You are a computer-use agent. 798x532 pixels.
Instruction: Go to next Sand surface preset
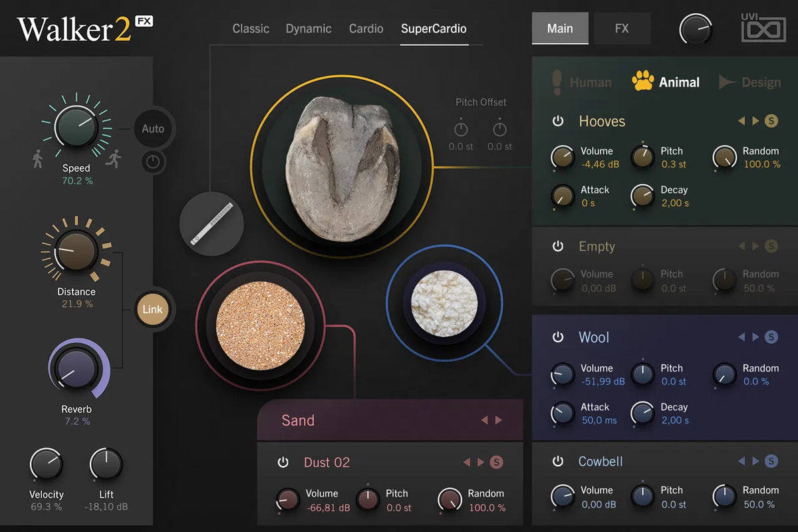499,420
